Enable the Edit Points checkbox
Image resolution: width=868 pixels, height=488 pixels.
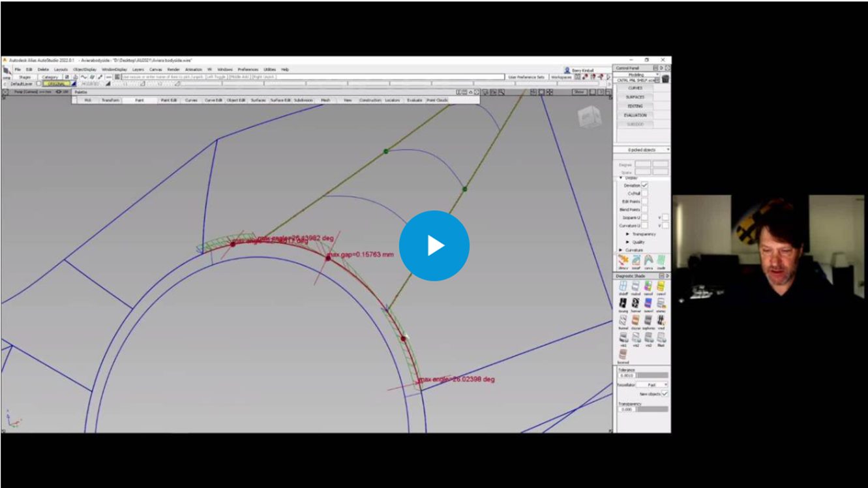tap(644, 202)
